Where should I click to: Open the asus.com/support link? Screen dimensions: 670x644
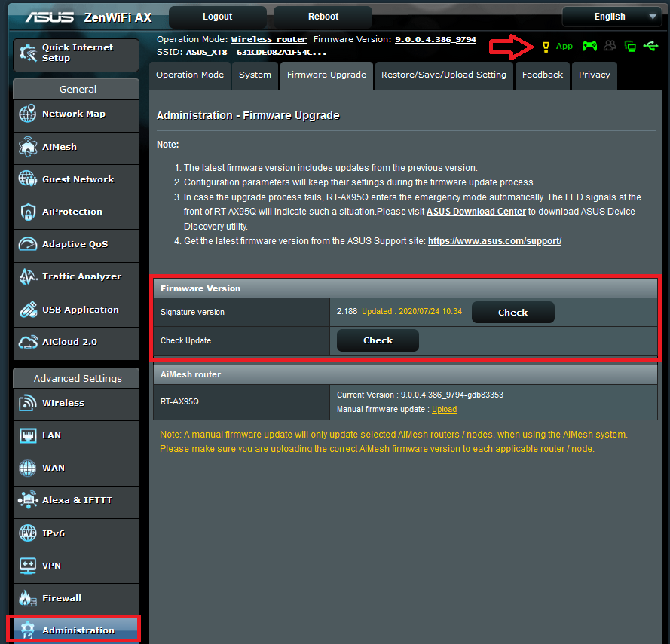point(495,241)
